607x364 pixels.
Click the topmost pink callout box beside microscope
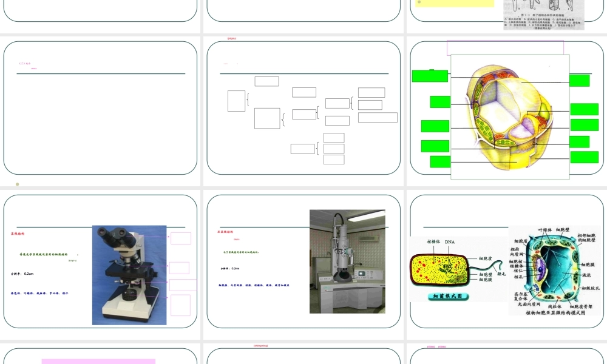(181, 238)
